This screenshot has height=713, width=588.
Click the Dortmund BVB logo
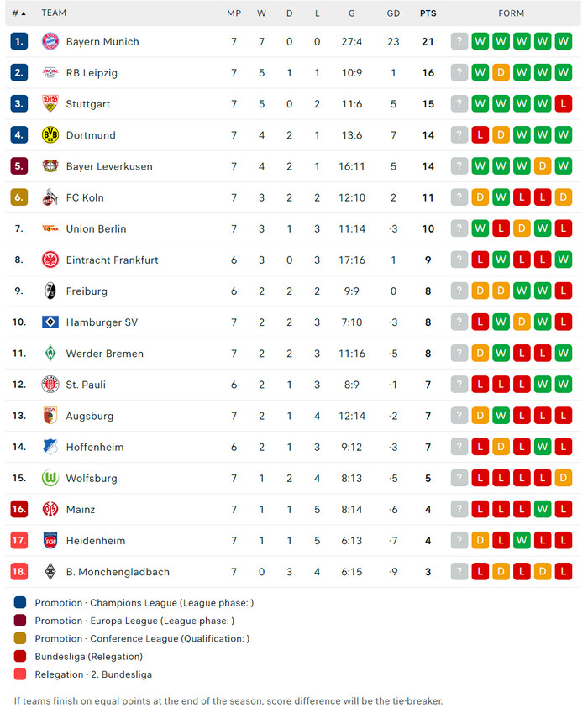[50, 135]
